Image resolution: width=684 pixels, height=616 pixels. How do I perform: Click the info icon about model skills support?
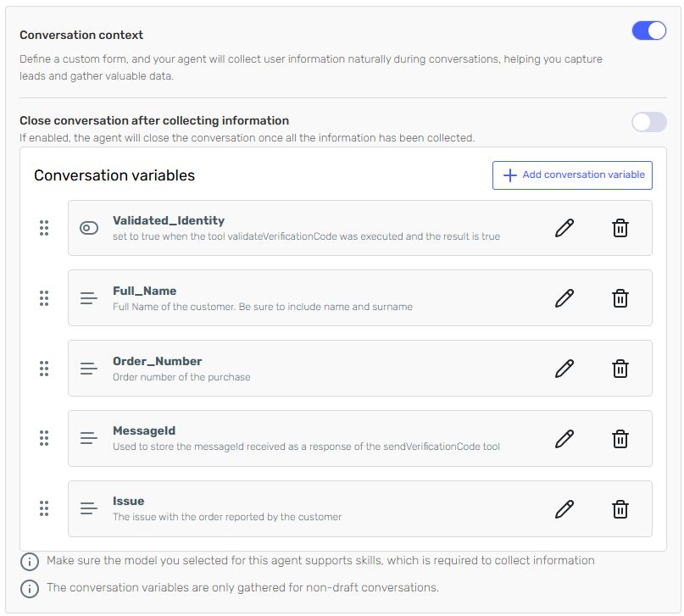[x=30, y=561]
